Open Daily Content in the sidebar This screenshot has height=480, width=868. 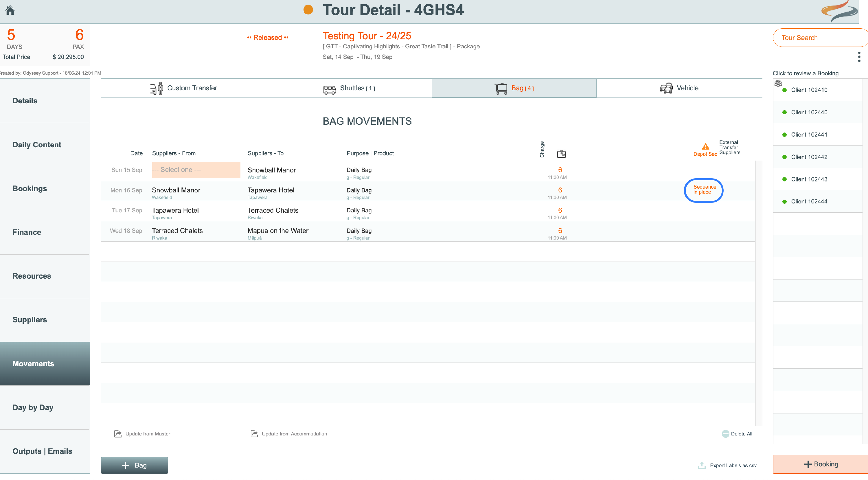[37, 145]
